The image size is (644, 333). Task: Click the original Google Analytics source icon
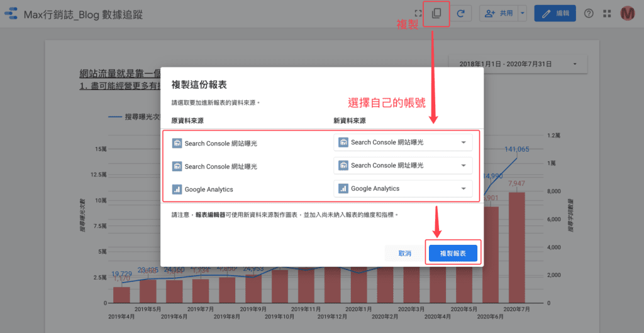click(177, 189)
